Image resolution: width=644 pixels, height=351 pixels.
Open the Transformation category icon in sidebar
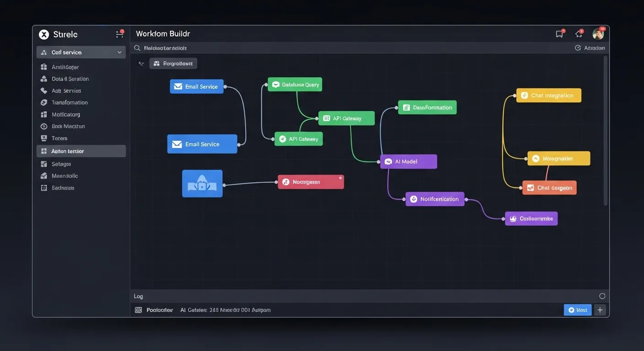point(43,102)
